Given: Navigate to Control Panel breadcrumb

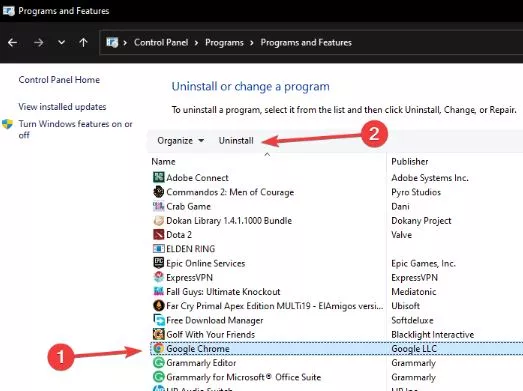Looking at the screenshot, I should (161, 43).
